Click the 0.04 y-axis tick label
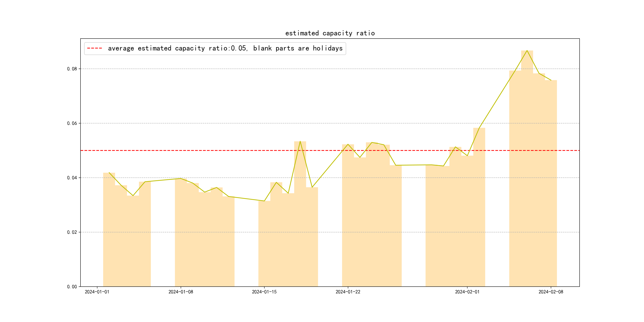Viewport: 644px width, 322px height. point(72,178)
